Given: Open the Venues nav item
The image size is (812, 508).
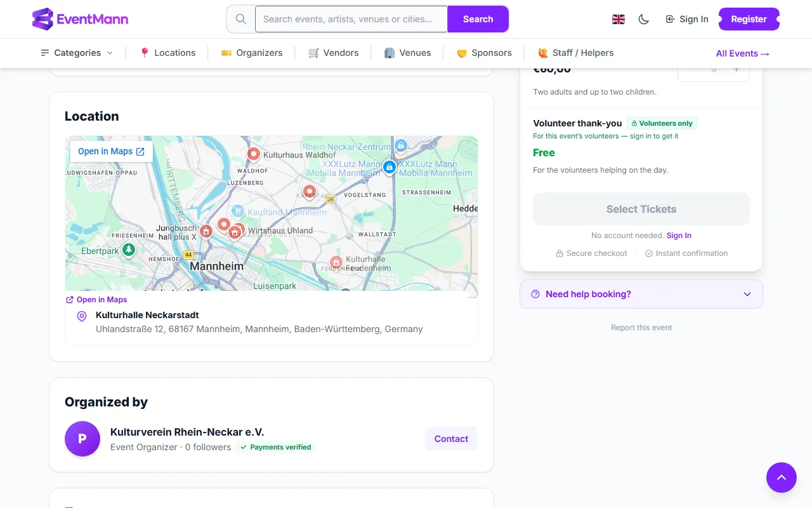Looking at the screenshot, I should 408,53.
